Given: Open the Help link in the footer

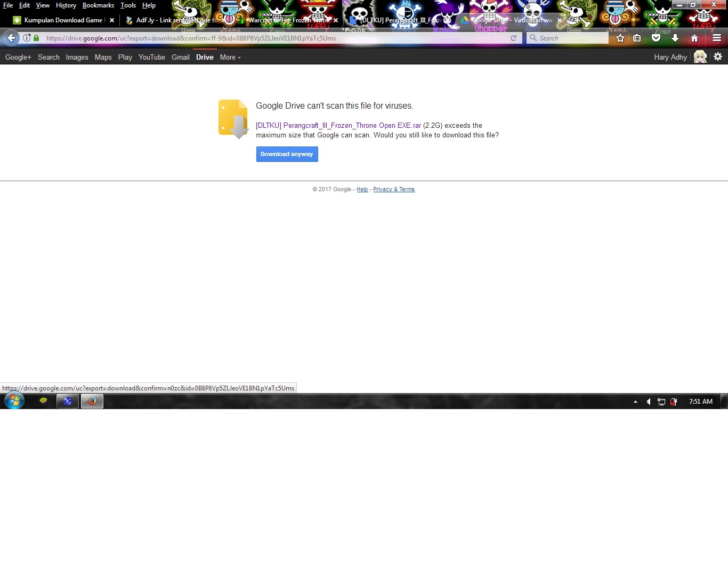Looking at the screenshot, I should coord(362,189).
